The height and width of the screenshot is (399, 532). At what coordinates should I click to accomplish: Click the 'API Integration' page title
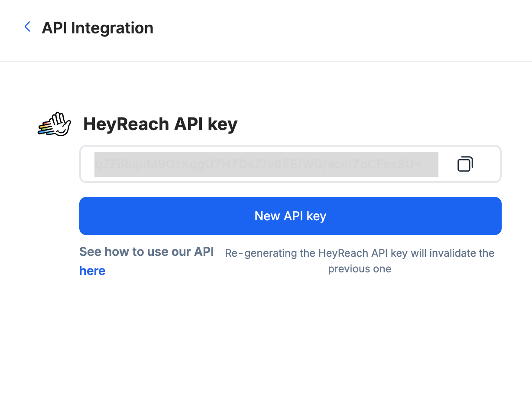pyautogui.click(x=97, y=28)
